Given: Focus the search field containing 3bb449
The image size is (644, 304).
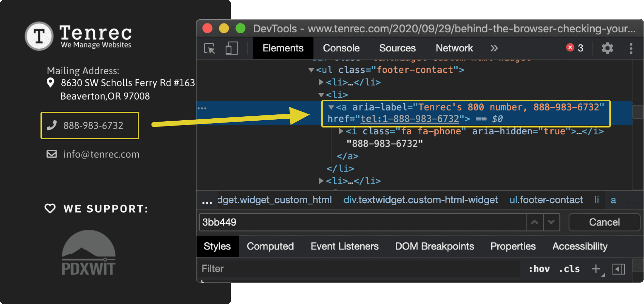Looking at the screenshot, I should point(362,222).
